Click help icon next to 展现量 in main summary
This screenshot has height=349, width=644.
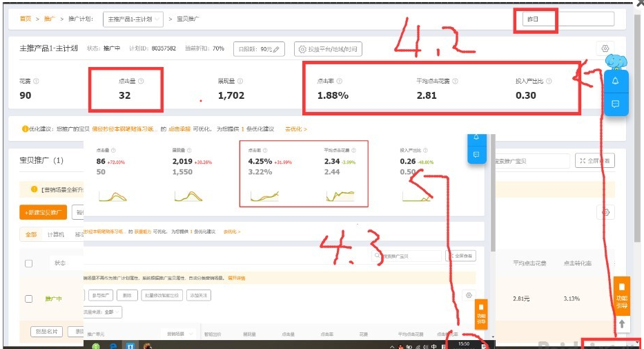[240, 81]
